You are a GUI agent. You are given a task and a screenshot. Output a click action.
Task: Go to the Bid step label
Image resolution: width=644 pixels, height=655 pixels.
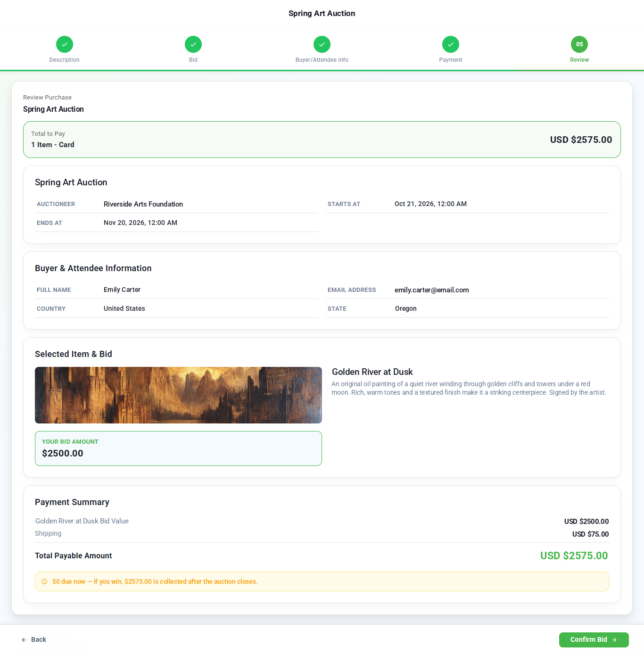tap(193, 60)
